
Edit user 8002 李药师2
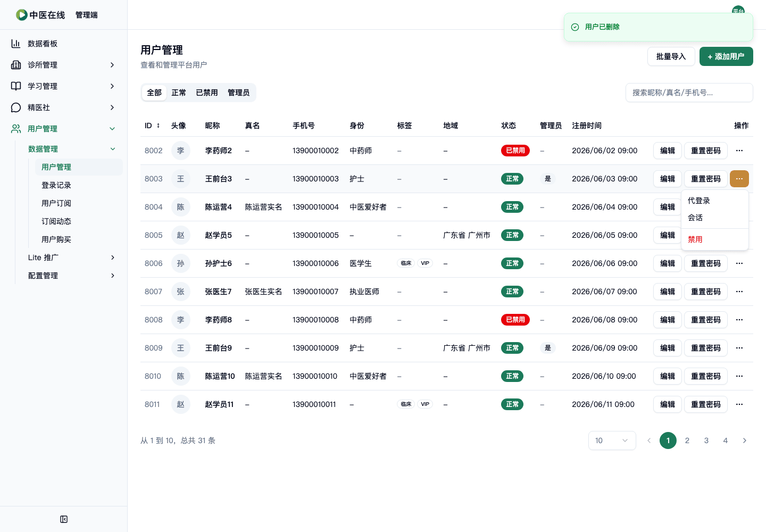(668, 151)
